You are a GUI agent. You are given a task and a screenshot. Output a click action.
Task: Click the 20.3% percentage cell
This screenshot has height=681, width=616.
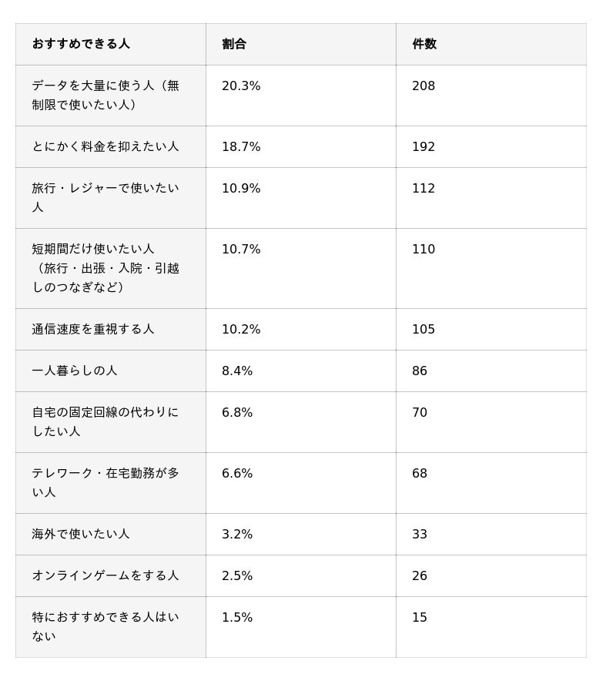241,86
